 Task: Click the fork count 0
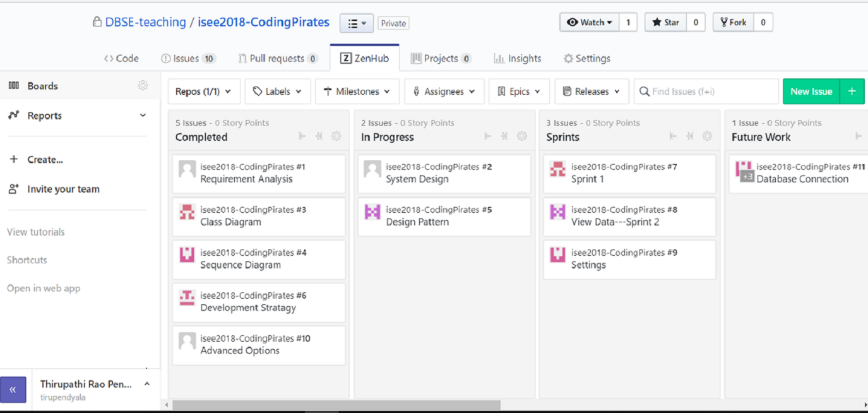tap(763, 22)
